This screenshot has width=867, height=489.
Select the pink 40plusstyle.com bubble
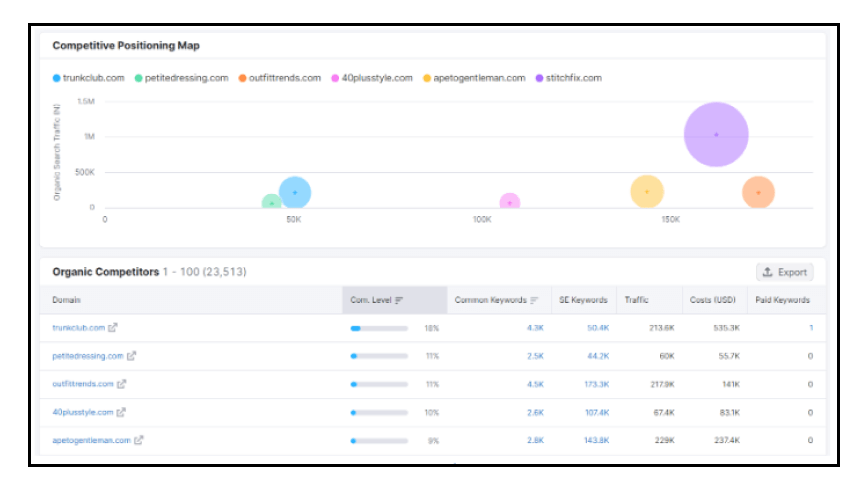pyautogui.click(x=510, y=201)
